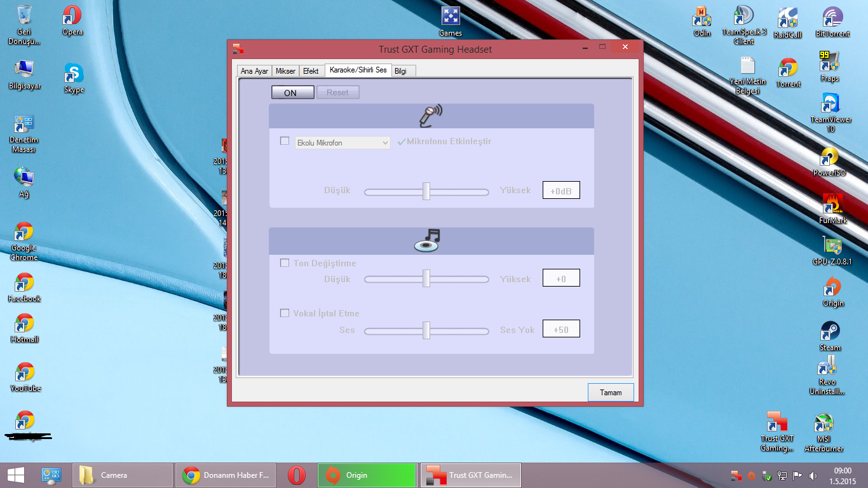Open the Skype desktop shortcut

74,78
